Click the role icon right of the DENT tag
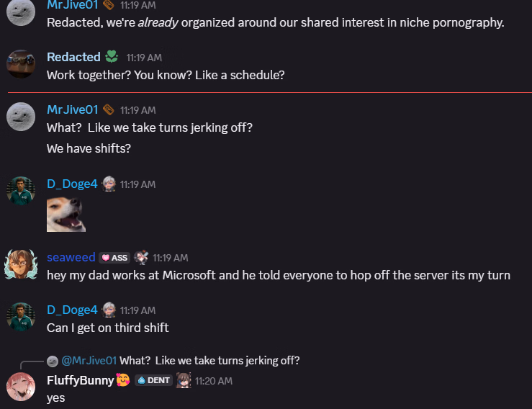The width and height of the screenshot is (532, 409). coord(184,379)
